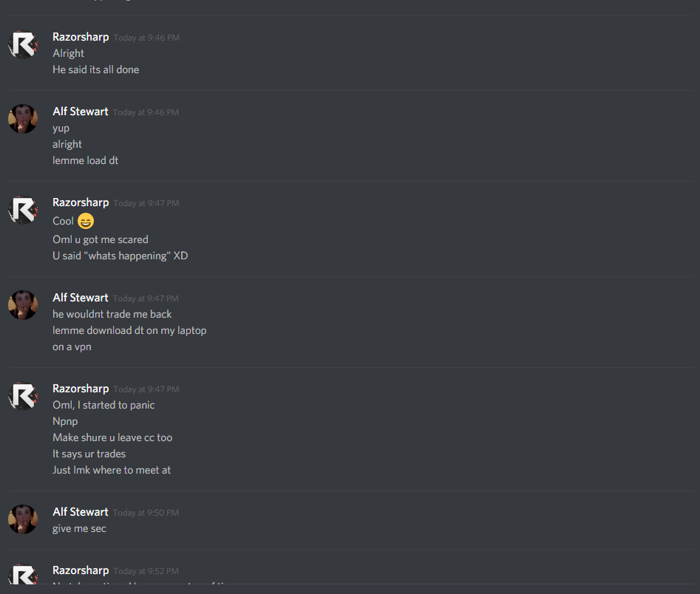
Task: Click the "Today at 9:50 PM" timestamp
Action: (146, 513)
